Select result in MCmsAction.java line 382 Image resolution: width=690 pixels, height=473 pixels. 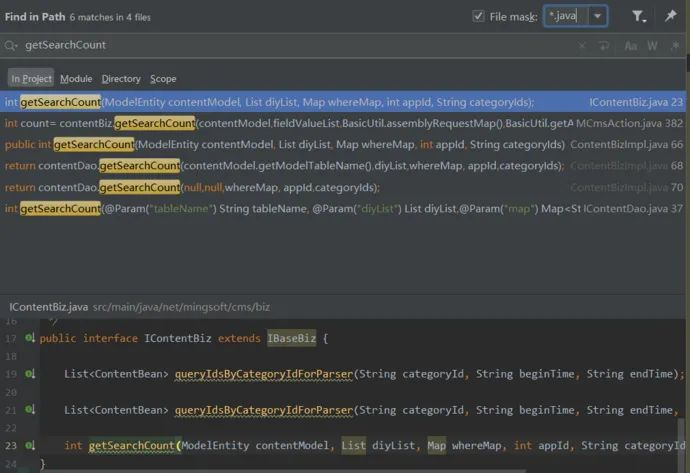[x=343, y=123]
